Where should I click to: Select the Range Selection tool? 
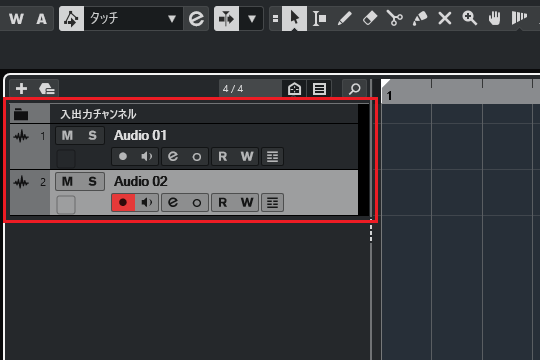320,18
